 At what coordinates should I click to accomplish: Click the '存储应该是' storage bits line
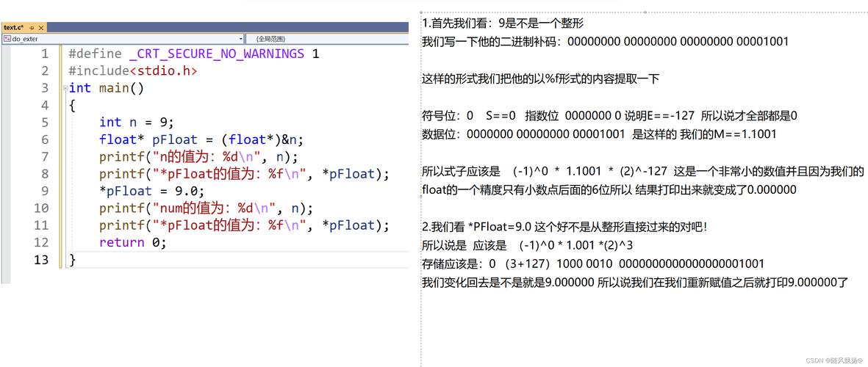tap(593, 264)
